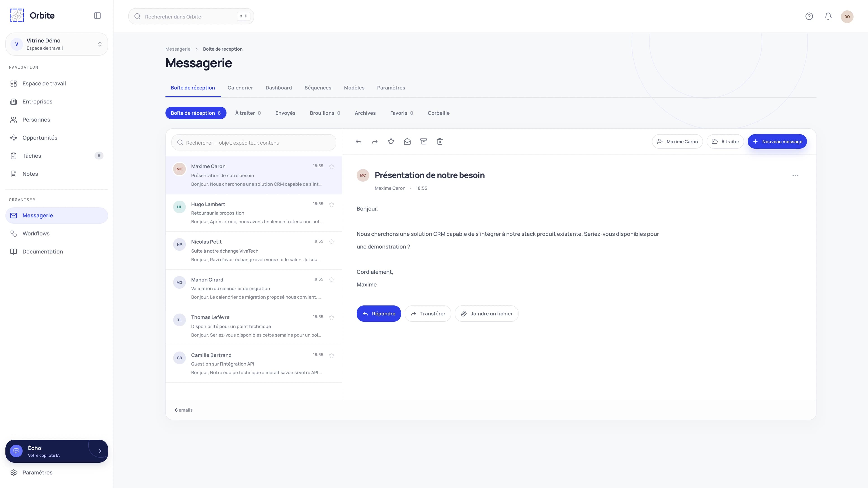This screenshot has height=488, width=868.
Task: Click the MC avatar in message header
Action: (363, 176)
